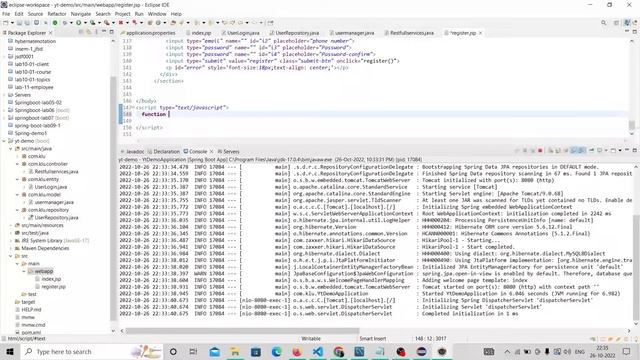Close the register.jsp editor tab
This screenshot has width=640, height=360.
point(480,33)
